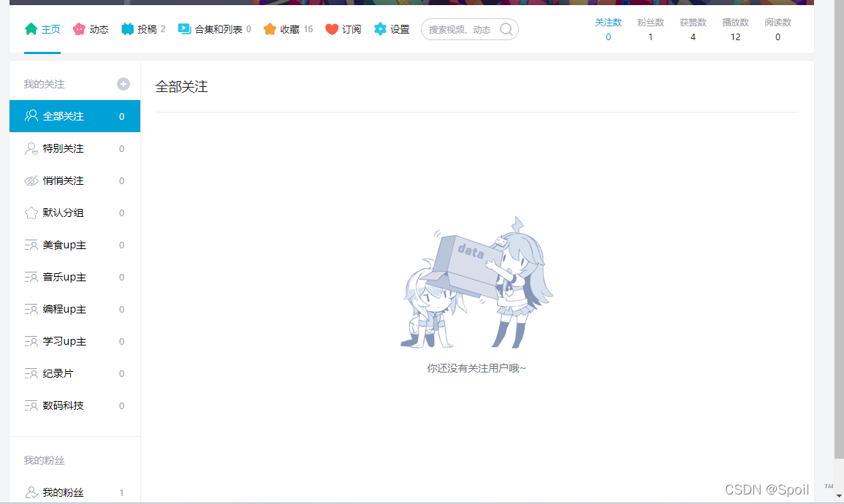Open the 订阅 subscriptions tab
The width and height of the screenshot is (844, 504).
click(343, 29)
